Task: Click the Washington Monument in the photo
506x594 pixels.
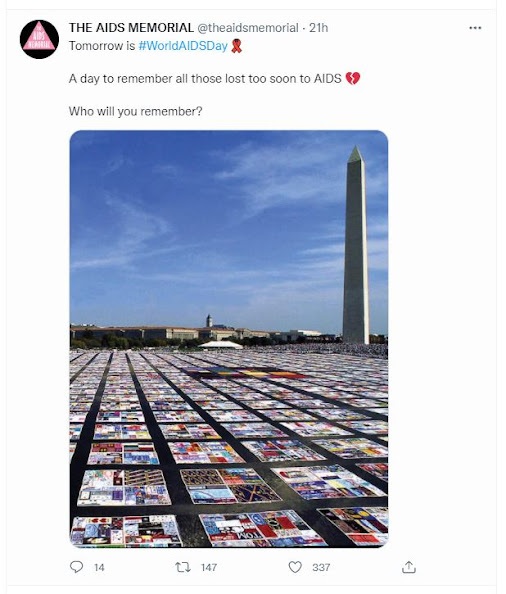Action: pyautogui.click(x=356, y=245)
